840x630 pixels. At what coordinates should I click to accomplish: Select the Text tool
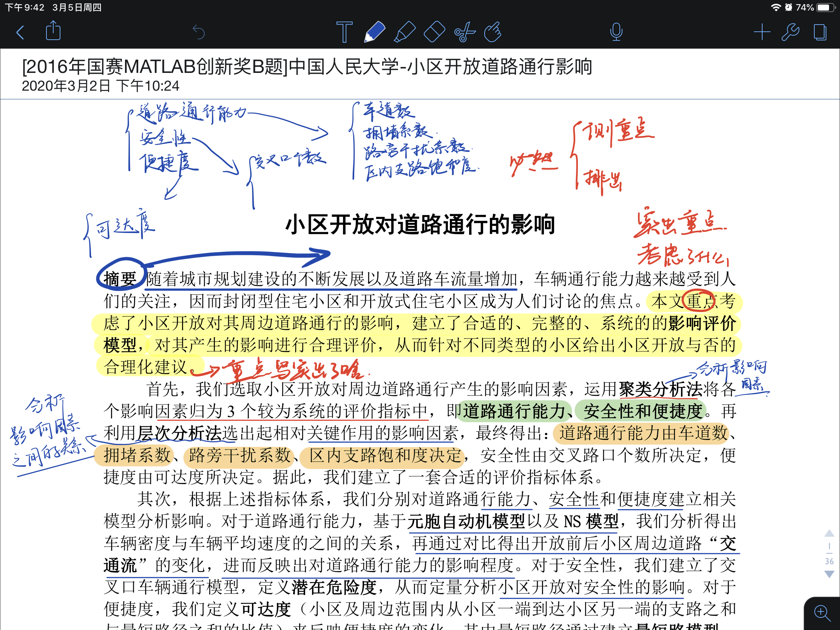[344, 32]
